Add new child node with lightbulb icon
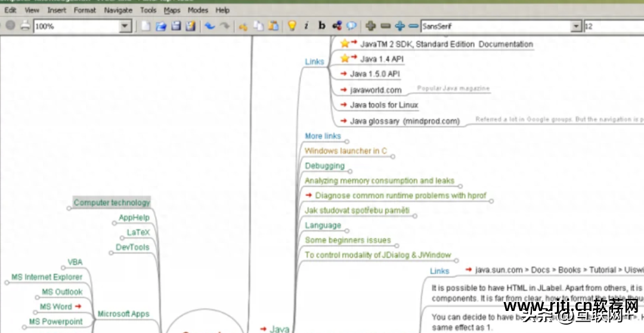The width and height of the screenshot is (644, 333). point(292,26)
